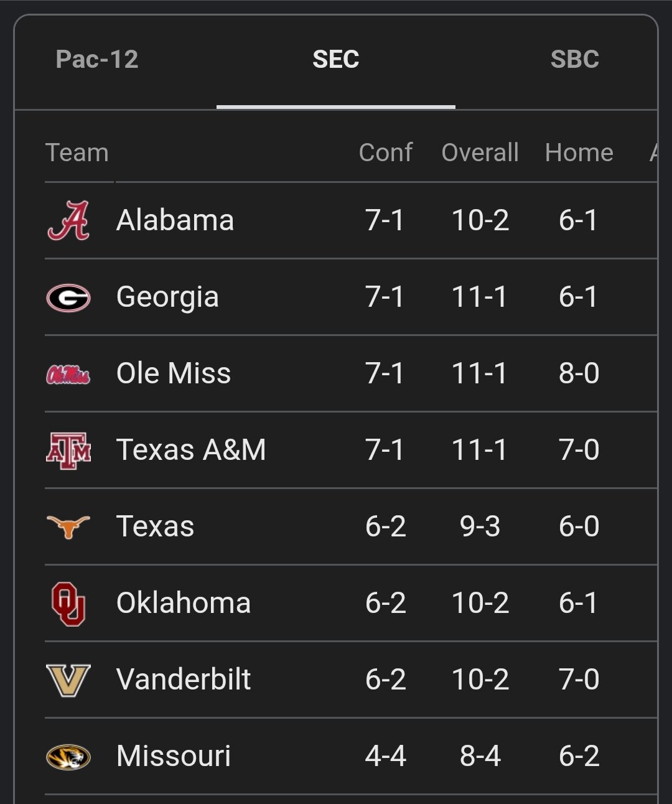Click the Overall column header
This screenshot has width=672, height=804.
(480, 152)
